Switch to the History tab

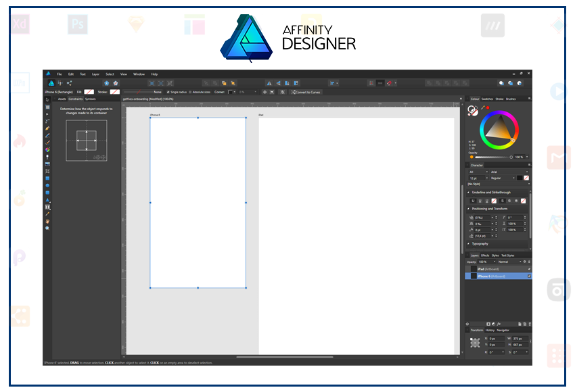tap(490, 330)
